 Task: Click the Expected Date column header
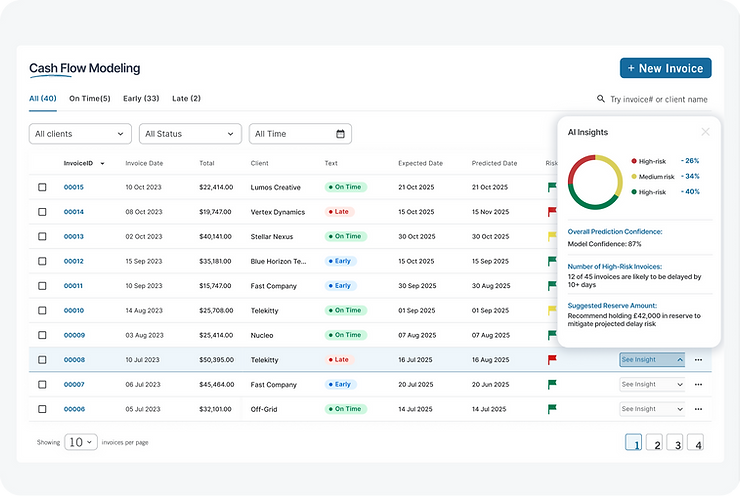(x=420, y=163)
